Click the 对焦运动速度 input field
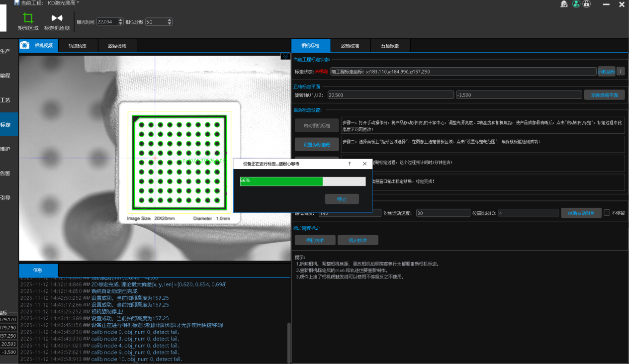Viewport: 629px width, 364px height. (443, 213)
